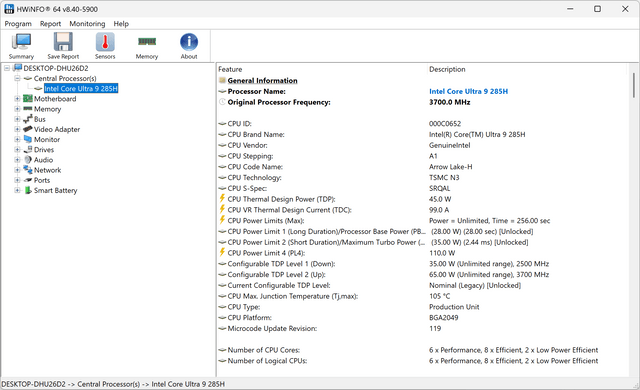Screen dimensions: 640x390
Task: Expand the Video Adapter node
Action: click(17, 129)
